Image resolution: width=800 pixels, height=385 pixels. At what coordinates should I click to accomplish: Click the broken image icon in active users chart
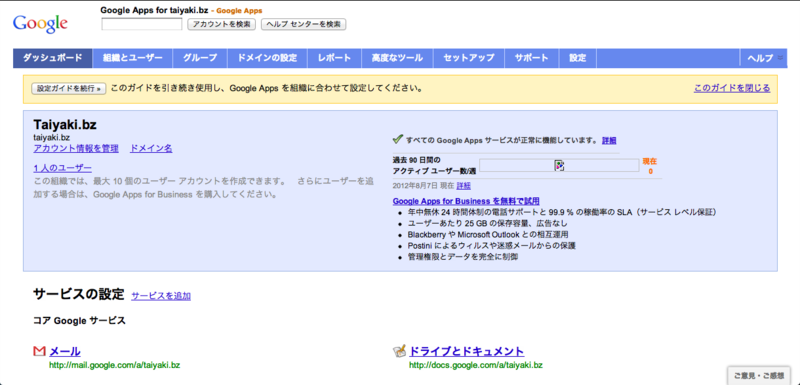click(560, 165)
